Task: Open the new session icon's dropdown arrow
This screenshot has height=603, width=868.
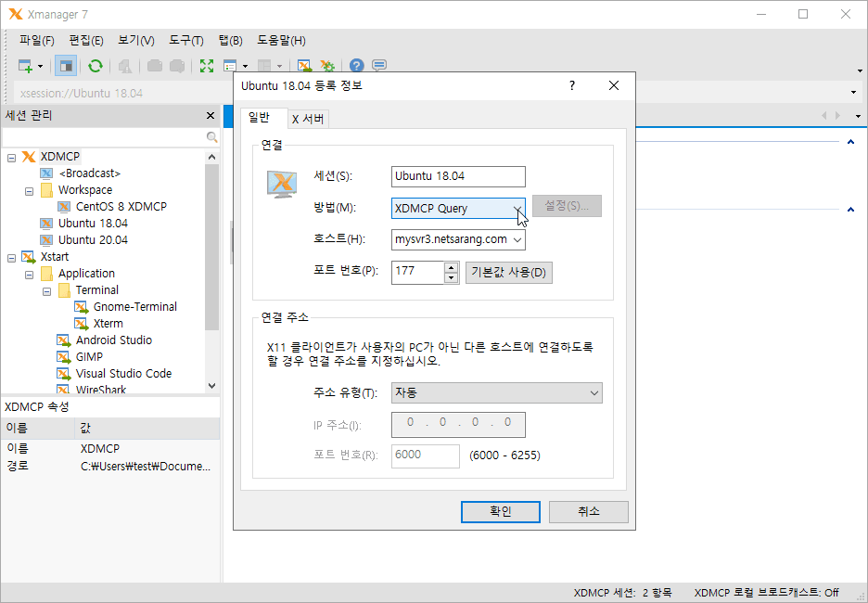Action: 41,67
